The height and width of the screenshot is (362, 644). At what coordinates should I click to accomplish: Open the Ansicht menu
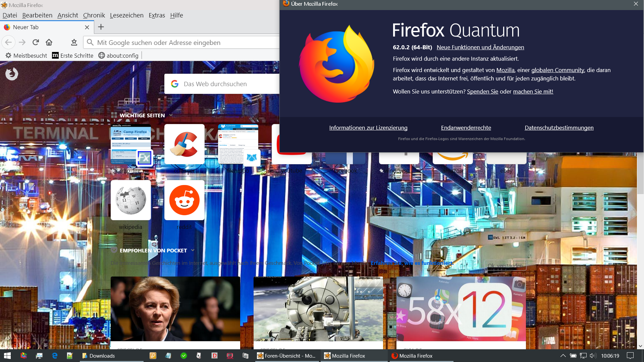[68, 15]
